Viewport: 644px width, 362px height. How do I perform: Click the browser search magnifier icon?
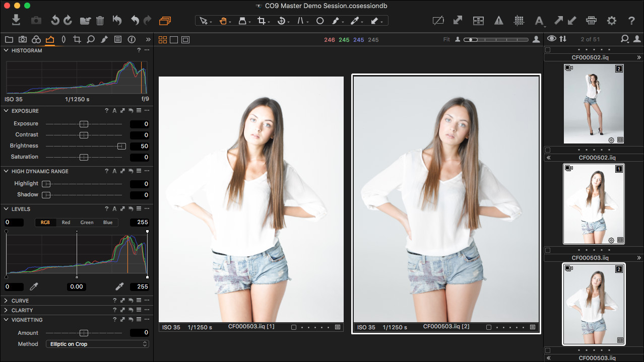(625, 39)
